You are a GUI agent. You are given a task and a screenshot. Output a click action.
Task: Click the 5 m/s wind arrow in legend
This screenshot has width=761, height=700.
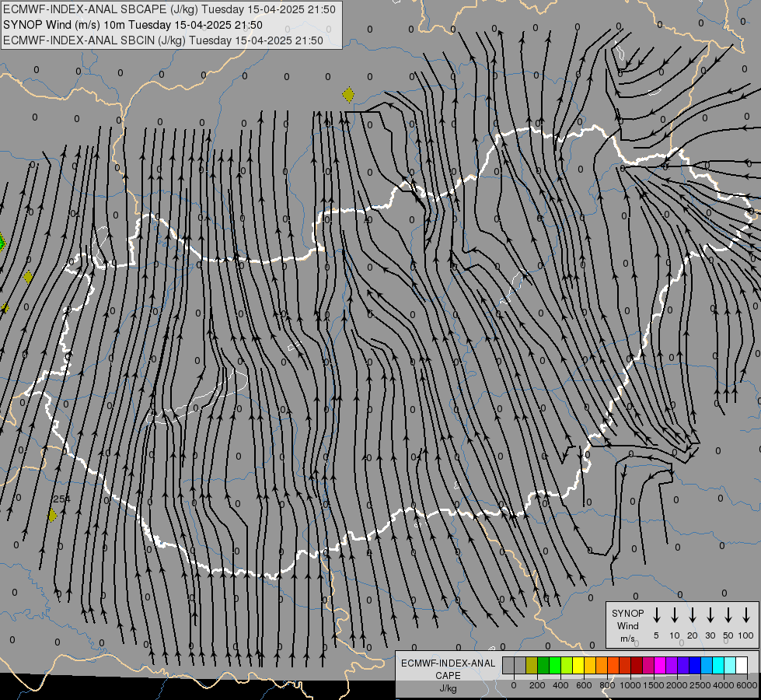pos(657,615)
